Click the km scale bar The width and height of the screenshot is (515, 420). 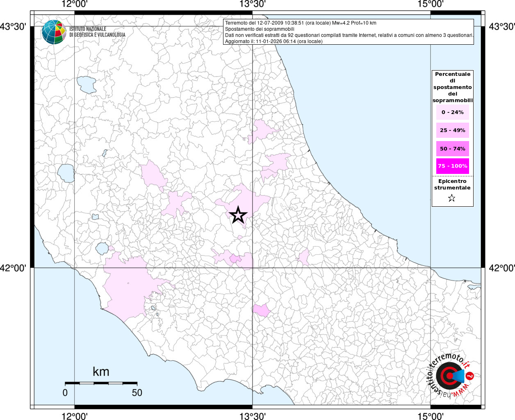(101, 383)
